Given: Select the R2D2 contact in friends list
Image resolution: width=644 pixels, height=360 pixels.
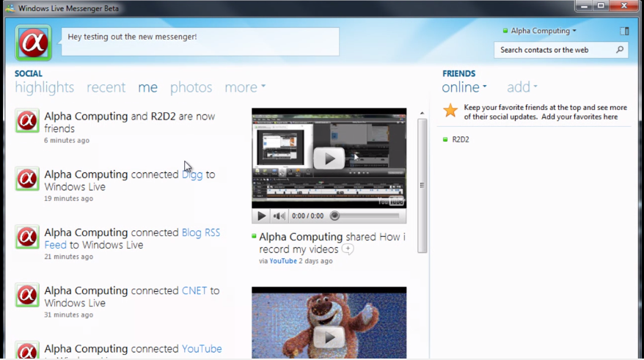Looking at the screenshot, I should [461, 139].
